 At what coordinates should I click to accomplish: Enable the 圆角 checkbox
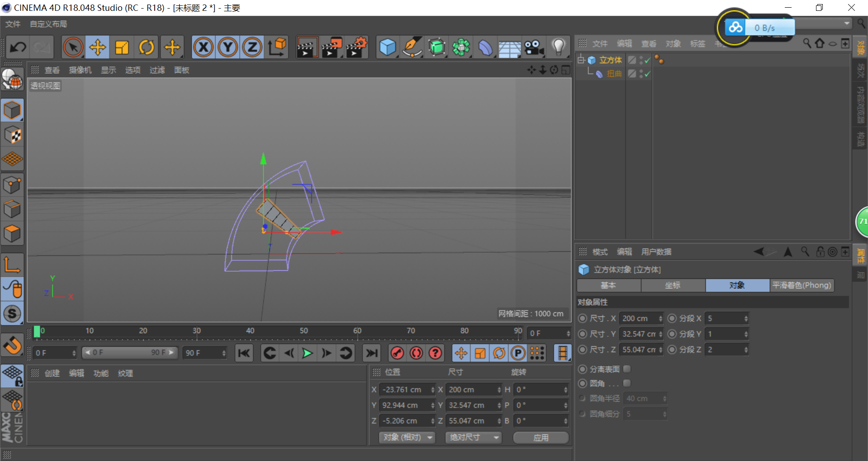coord(627,383)
